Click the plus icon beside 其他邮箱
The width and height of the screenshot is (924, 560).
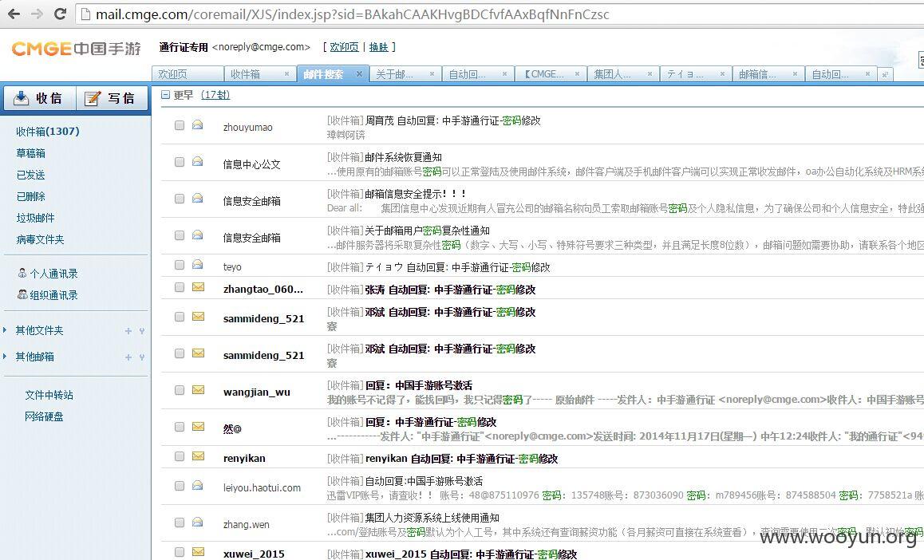coord(128,357)
